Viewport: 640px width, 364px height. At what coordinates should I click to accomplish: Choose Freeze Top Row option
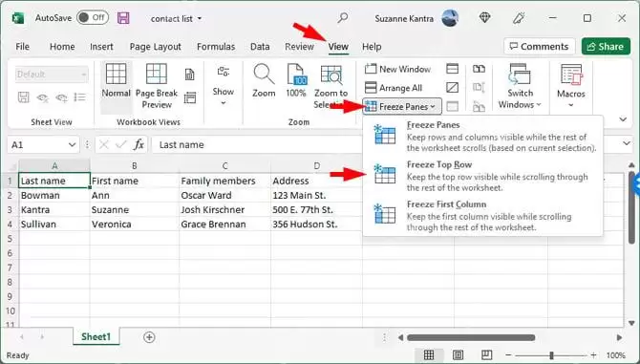coord(482,177)
